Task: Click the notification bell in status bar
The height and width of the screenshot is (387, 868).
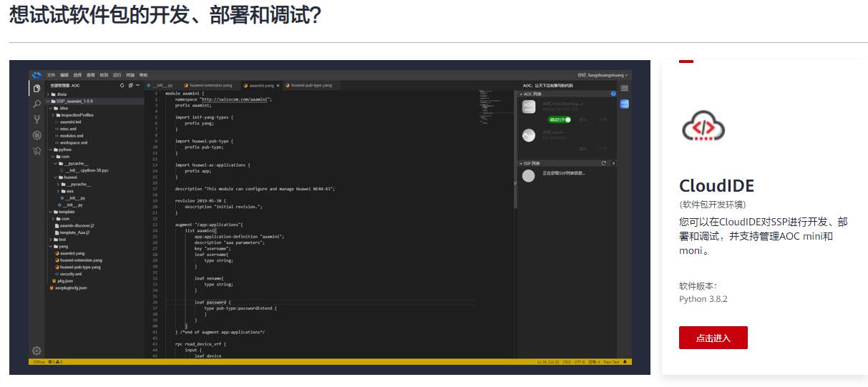Action: click(x=625, y=362)
